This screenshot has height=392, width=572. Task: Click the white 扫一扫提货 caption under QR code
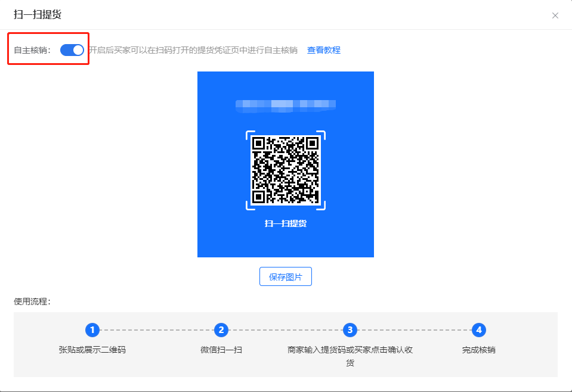pos(285,223)
